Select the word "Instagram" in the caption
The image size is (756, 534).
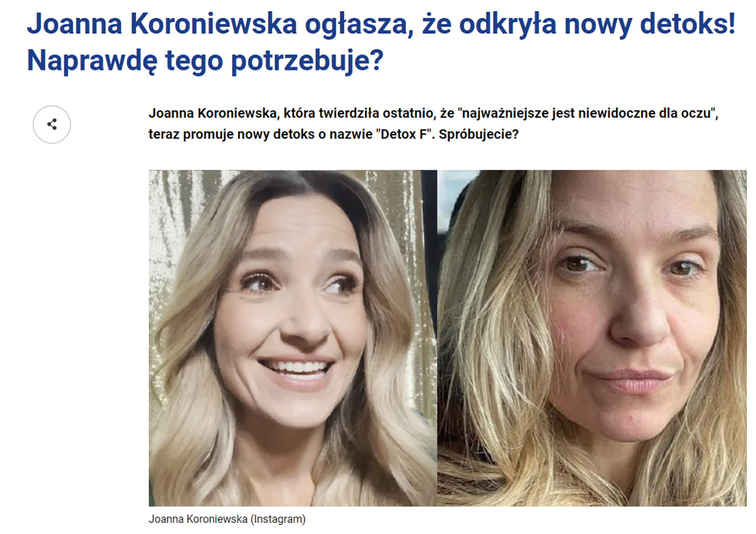pos(277,519)
